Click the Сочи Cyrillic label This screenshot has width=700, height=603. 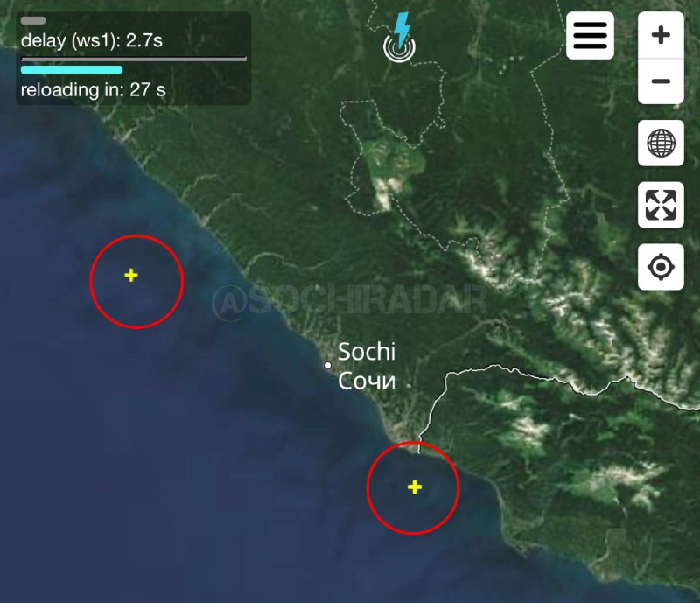[367, 381]
